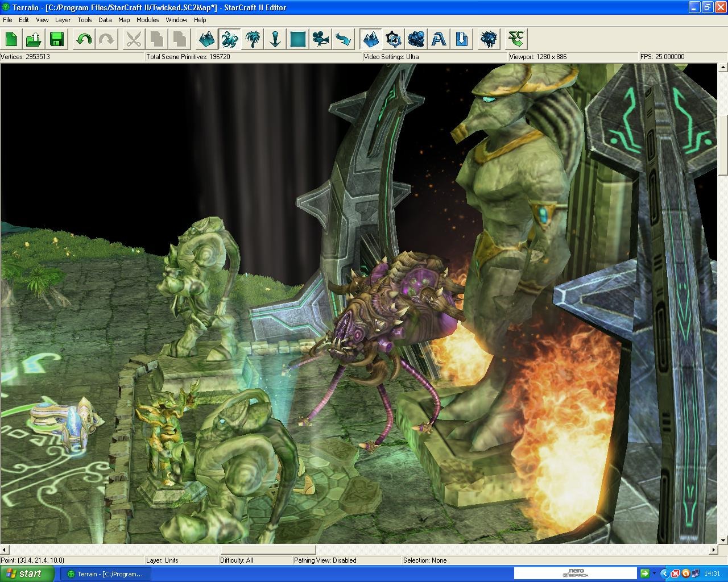This screenshot has height=582, width=728.
Task: Expand hidden system tray icons
Action: pyautogui.click(x=664, y=573)
